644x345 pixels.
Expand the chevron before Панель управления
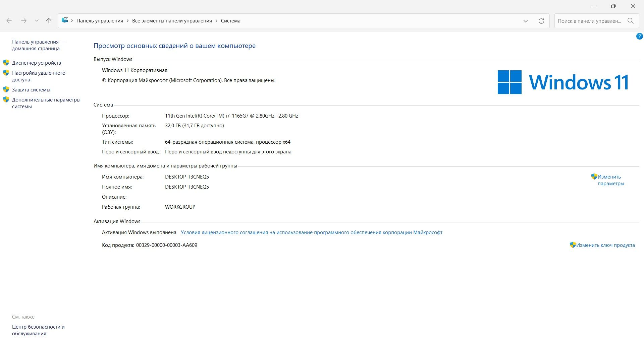72,21
